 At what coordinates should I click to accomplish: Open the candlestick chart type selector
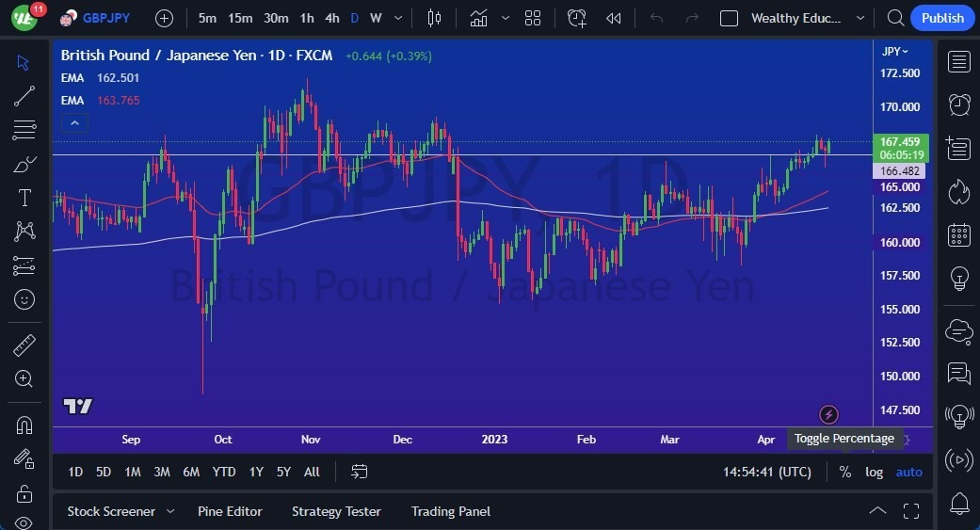[x=434, y=18]
